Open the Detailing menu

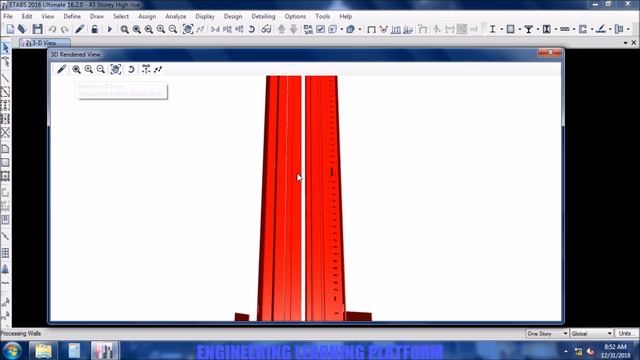pos(263,16)
